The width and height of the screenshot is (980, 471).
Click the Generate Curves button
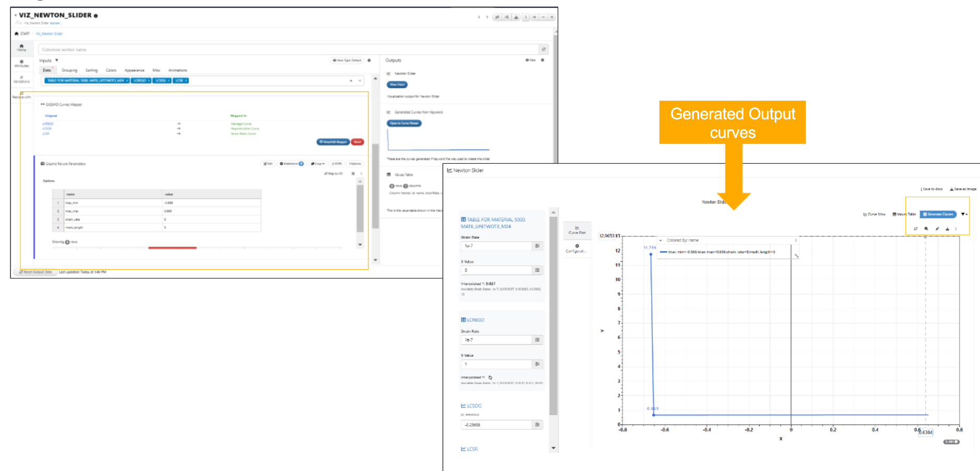click(x=938, y=214)
